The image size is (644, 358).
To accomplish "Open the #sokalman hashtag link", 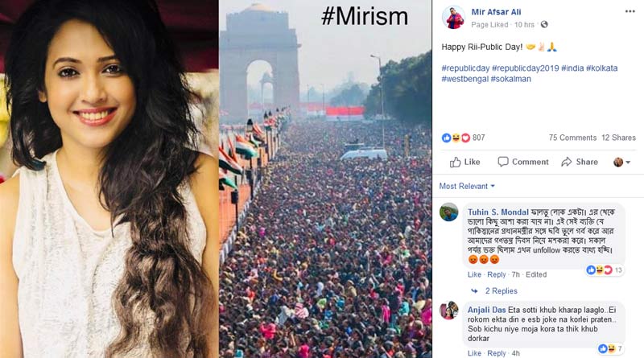I will pyautogui.click(x=510, y=79).
